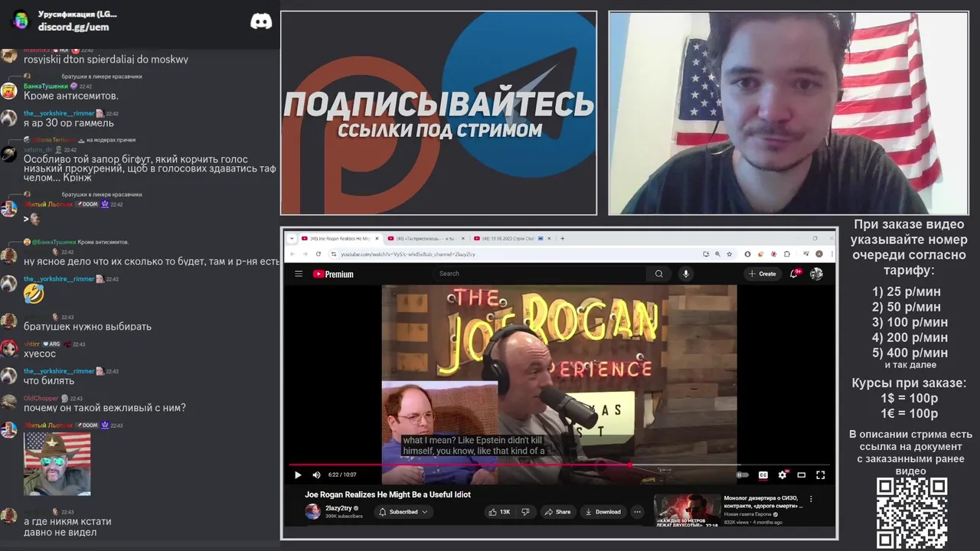This screenshot has height=551, width=980.
Task: Switch to theater mode
Action: (x=801, y=474)
